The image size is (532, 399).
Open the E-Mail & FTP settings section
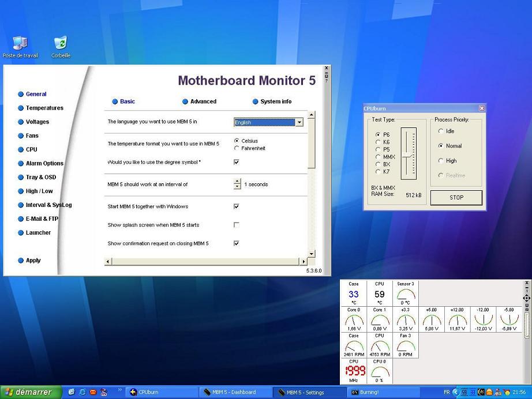coord(38,219)
